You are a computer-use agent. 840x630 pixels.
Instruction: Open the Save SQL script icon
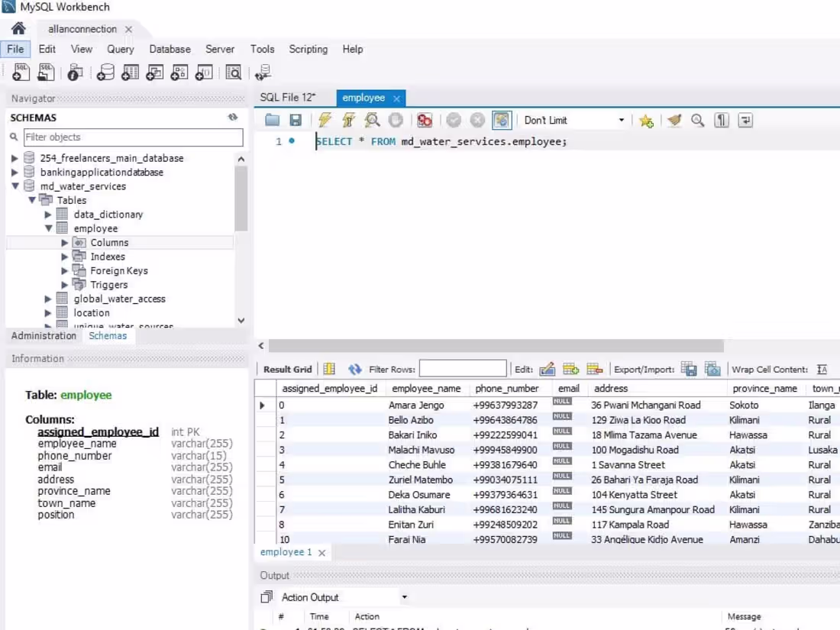(296, 120)
